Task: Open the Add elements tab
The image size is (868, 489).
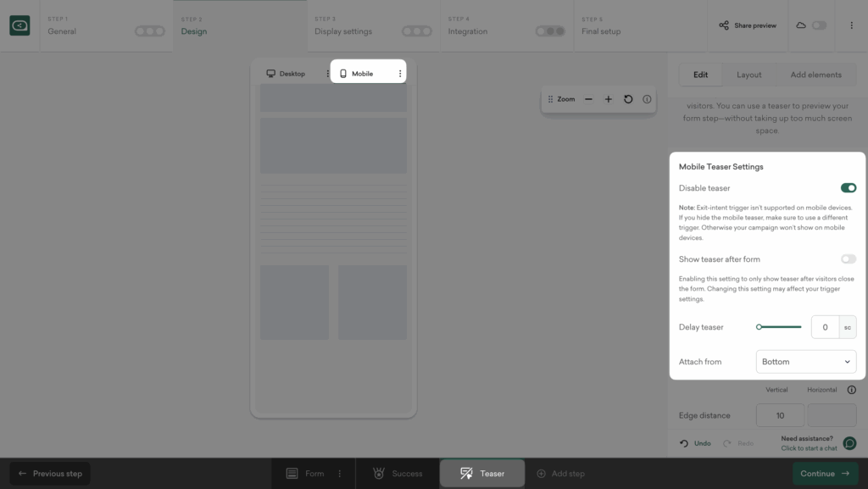Action: coord(815,75)
